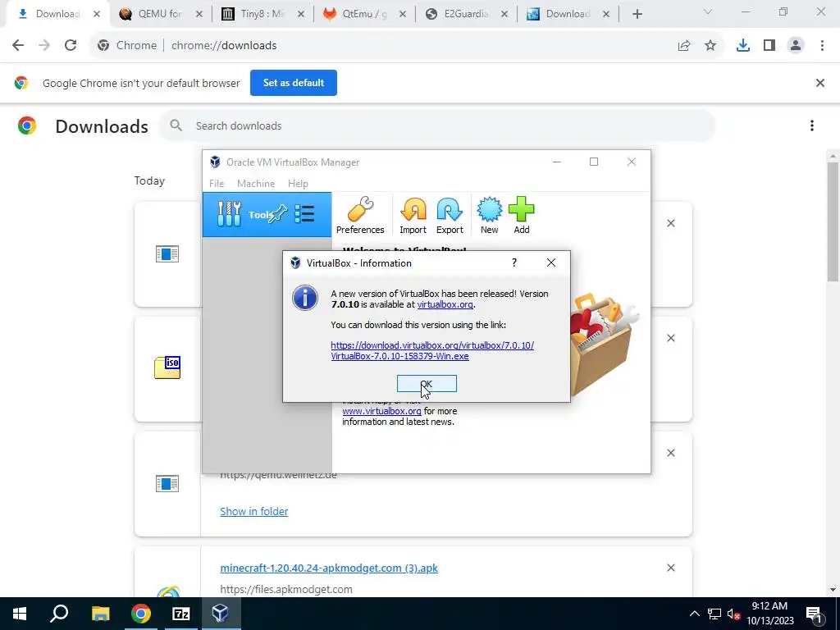Click VirtualBox icon in taskbar

coord(221,614)
